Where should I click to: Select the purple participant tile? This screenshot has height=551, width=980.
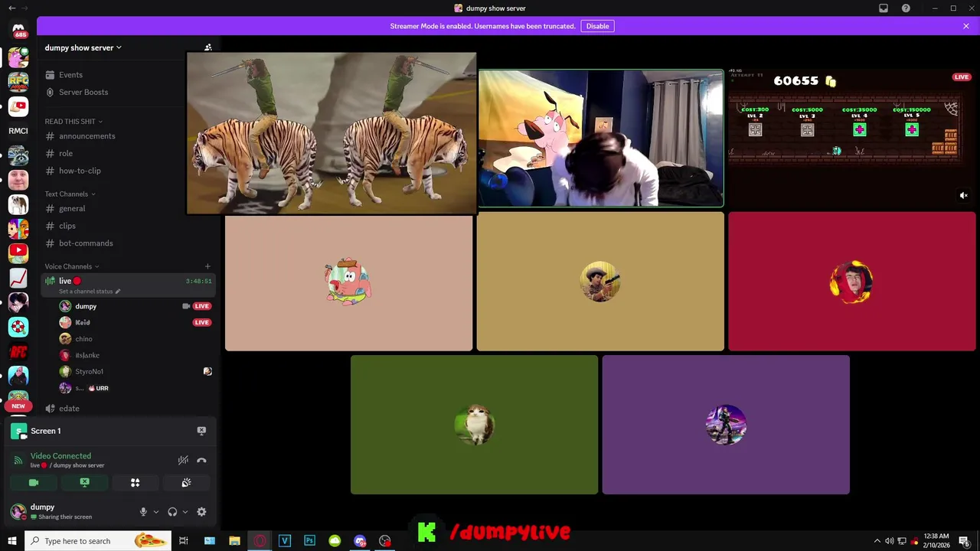click(x=726, y=425)
